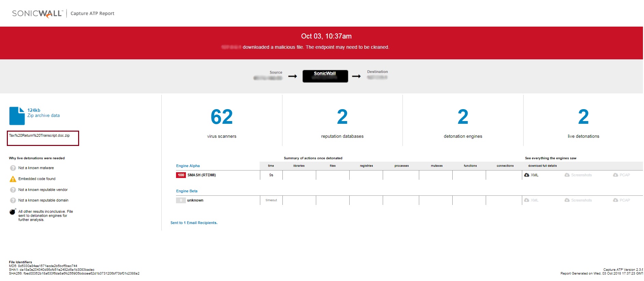Click the Zip archive data label
The image size is (644, 281).
(43, 116)
